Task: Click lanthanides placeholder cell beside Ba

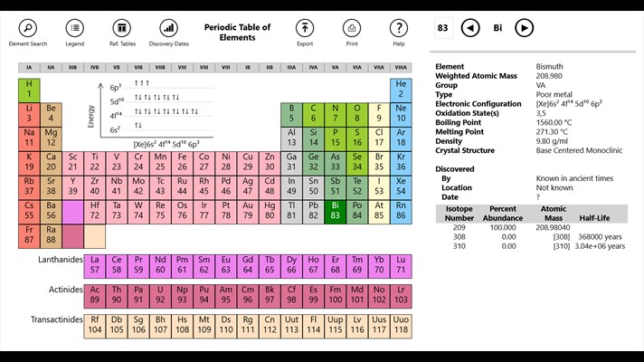Action: point(72,212)
